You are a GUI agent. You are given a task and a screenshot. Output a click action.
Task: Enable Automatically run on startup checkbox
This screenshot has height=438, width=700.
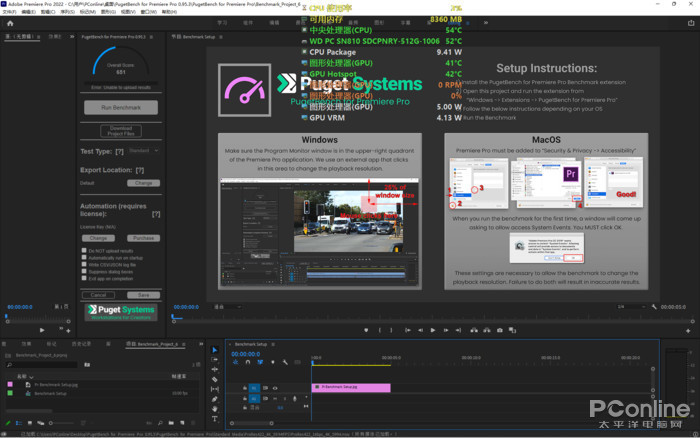pyautogui.click(x=84, y=258)
